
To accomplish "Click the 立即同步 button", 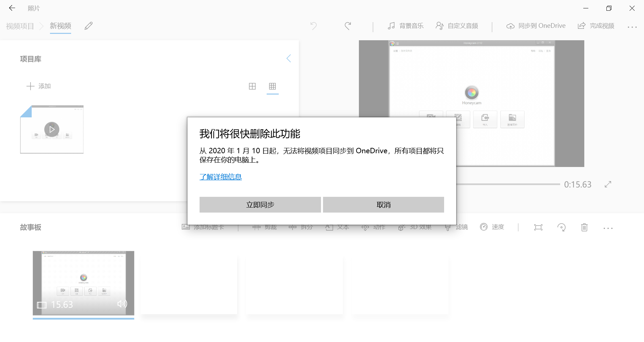I will coord(260,205).
